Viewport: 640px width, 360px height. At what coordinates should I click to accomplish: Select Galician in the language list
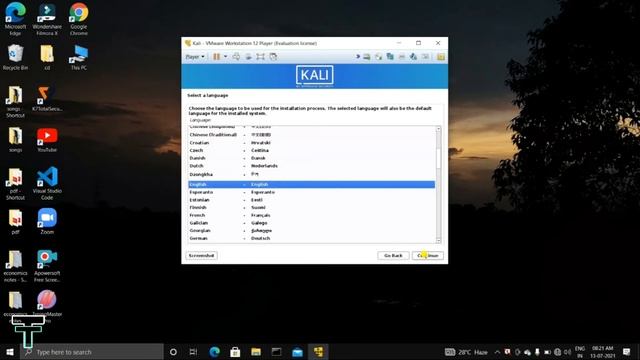[x=311, y=223]
